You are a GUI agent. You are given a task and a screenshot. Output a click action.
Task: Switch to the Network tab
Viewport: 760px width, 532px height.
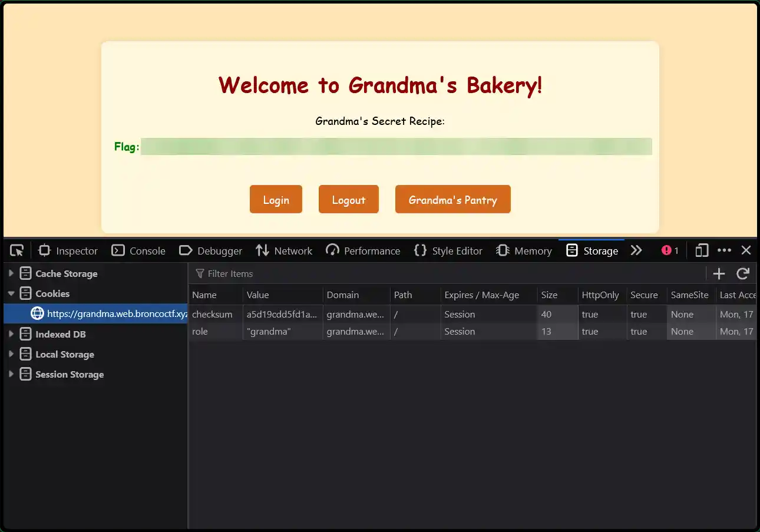pos(284,250)
